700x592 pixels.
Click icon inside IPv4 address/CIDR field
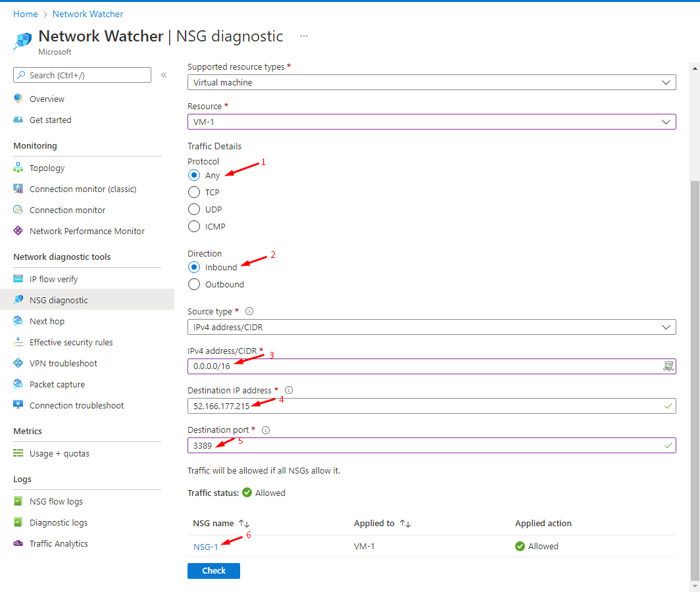point(668,366)
